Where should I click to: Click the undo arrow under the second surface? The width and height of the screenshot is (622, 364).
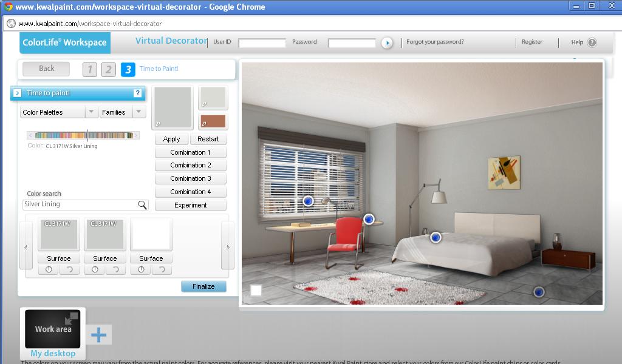[x=116, y=269]
